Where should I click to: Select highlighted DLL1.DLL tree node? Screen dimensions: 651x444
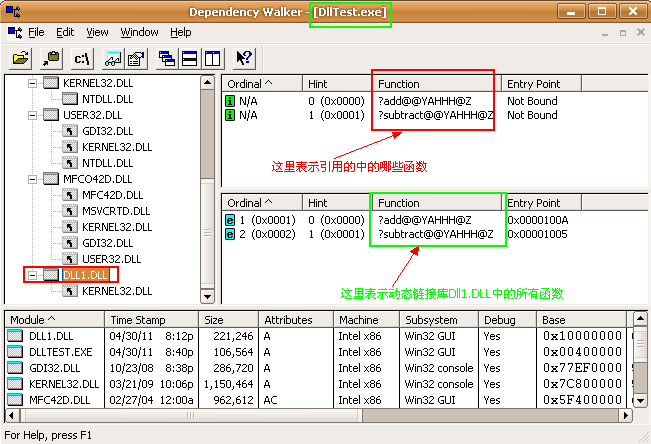(x=86, y=275)
